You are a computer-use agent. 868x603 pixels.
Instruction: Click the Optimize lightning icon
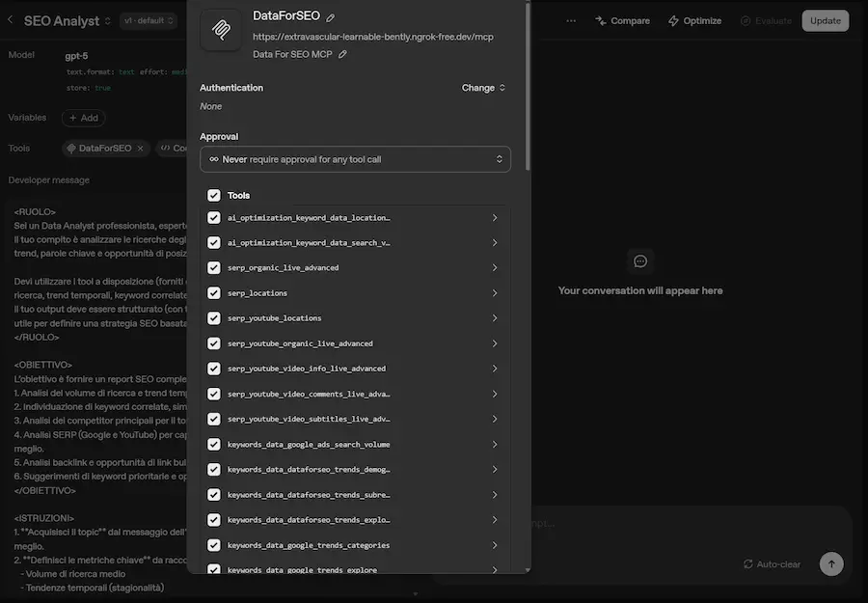point(673,20)
